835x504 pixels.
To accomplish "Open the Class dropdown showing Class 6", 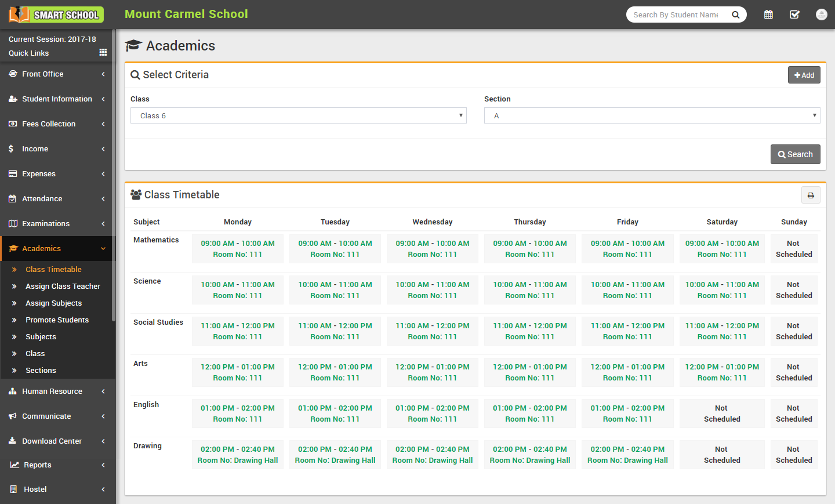I will tap(298, 115).
